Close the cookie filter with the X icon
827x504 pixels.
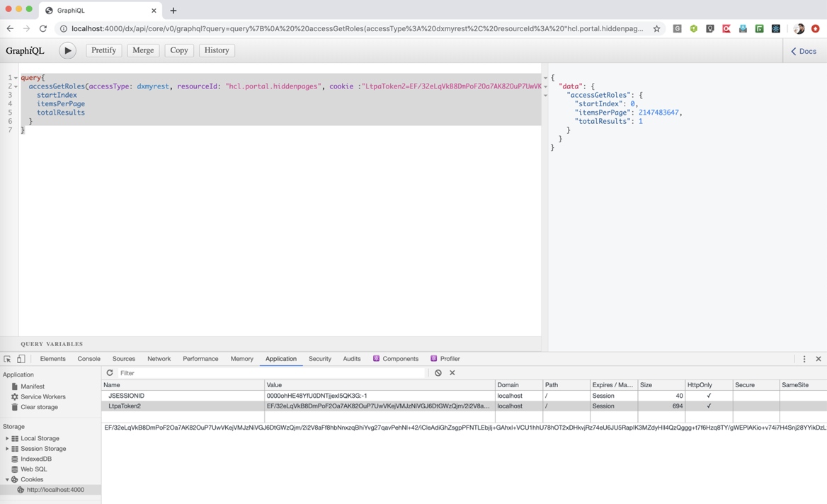click(x=452, y=372)
